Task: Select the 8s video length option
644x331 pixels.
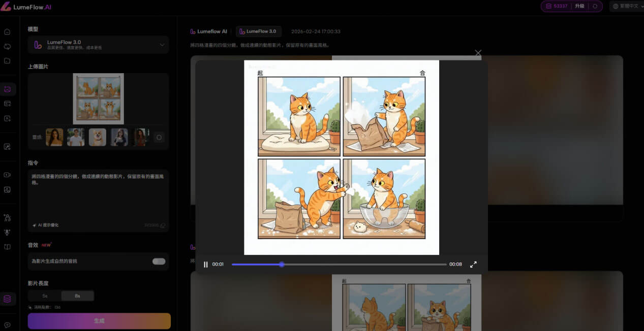Action: (77, 296)
